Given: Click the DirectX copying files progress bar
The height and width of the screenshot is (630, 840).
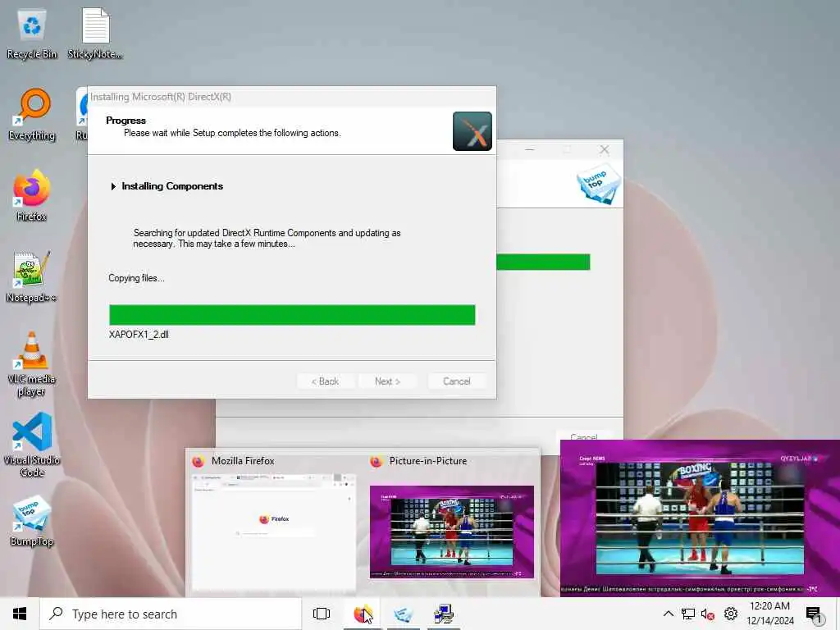Looking at the screenshot, I should tap(292, 315).
